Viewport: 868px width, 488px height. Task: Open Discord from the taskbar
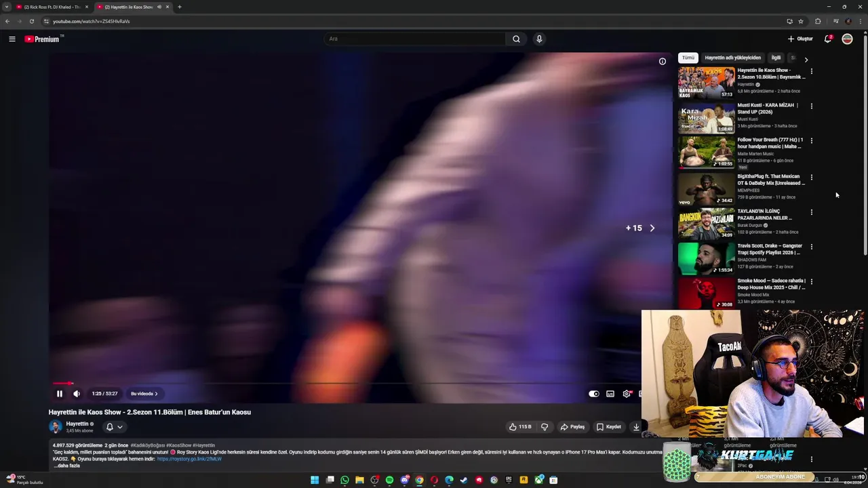[x=404, y=480]
